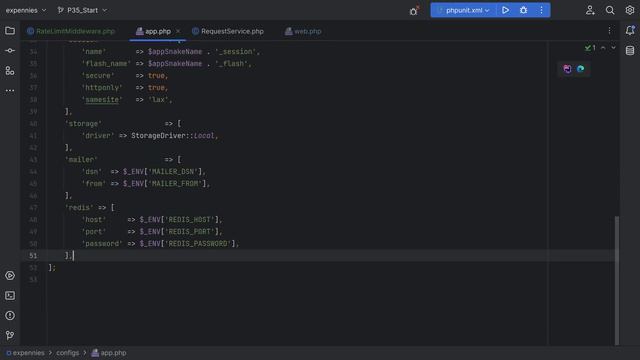Open the editor tabs options menu
Viewport: 640px width, 360px height.
(609, 31)
